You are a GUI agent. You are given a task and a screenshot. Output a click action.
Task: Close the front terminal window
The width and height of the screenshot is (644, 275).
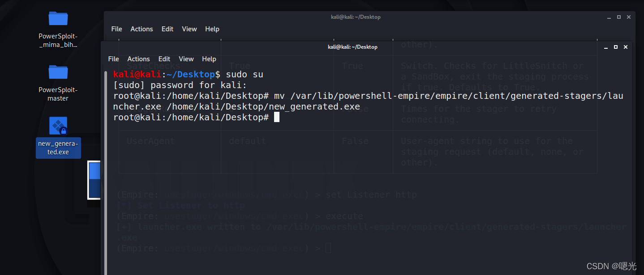pos(626,47)
